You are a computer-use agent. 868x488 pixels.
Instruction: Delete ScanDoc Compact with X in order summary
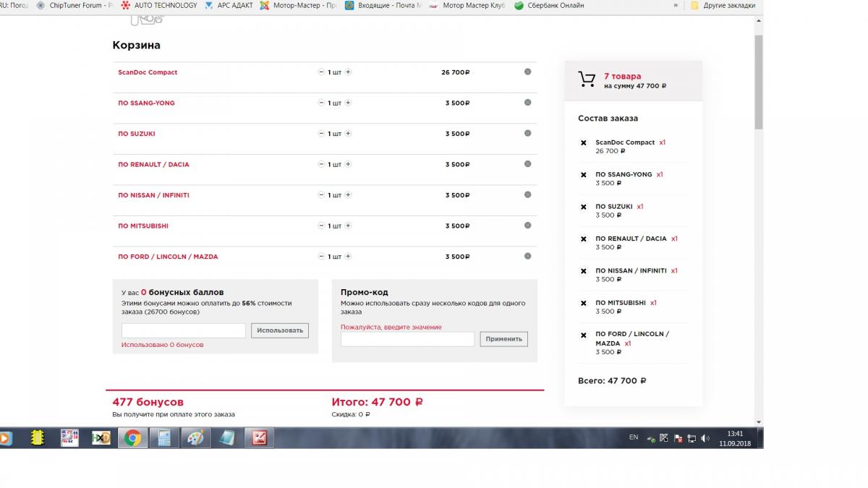(584, 143)
